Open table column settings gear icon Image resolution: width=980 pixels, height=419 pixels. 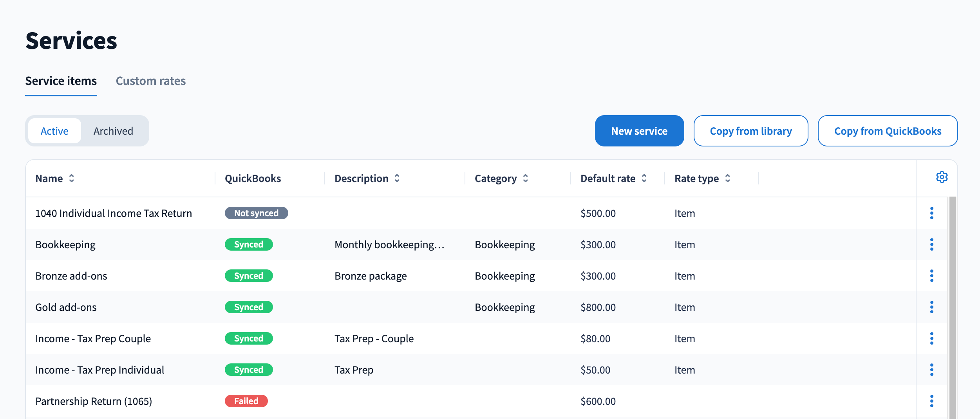click(942, 177)
